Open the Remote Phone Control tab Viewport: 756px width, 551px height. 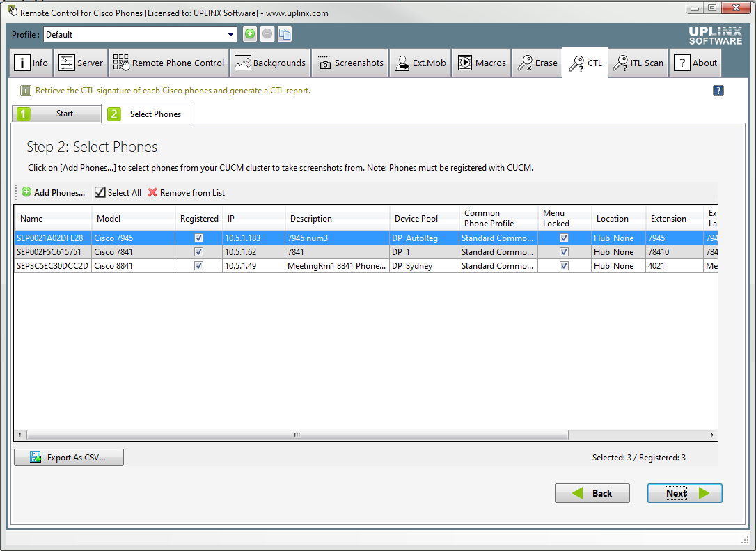click(x=168, y=63)
